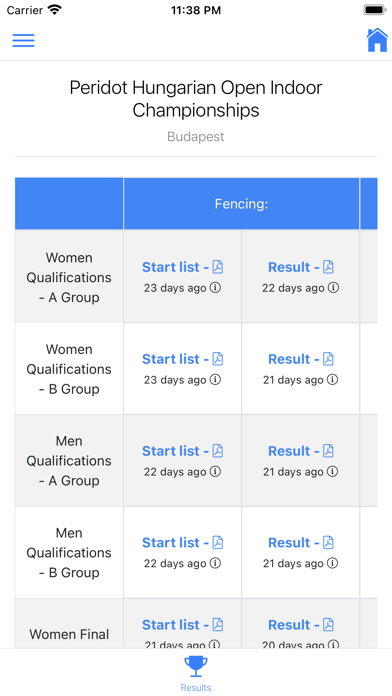Open Women Qualifications A Group Start list PDF icon
This screenshot has width=392, height=696.
[218, 267]
